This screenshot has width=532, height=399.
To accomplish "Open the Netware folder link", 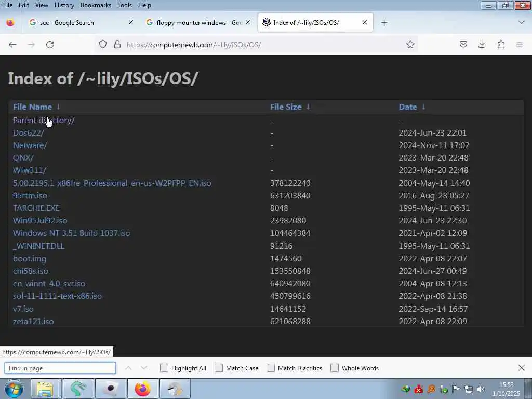I will [x=30, y=145].
